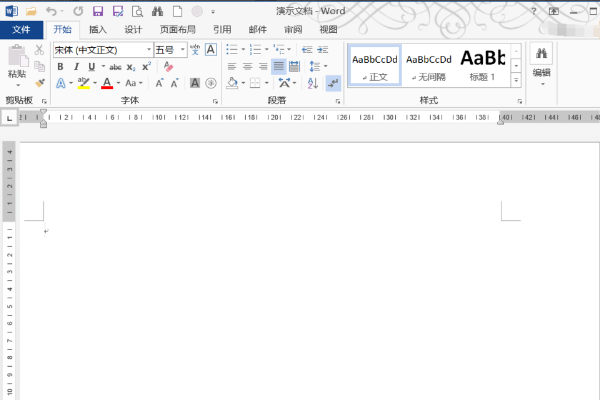Toggle Bold formatting

pos(60,67)
